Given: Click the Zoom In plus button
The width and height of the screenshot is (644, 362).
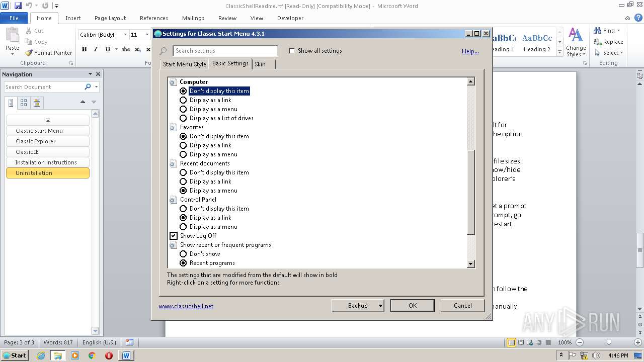Looking at the screenshot, I should [x=638, y=342].
